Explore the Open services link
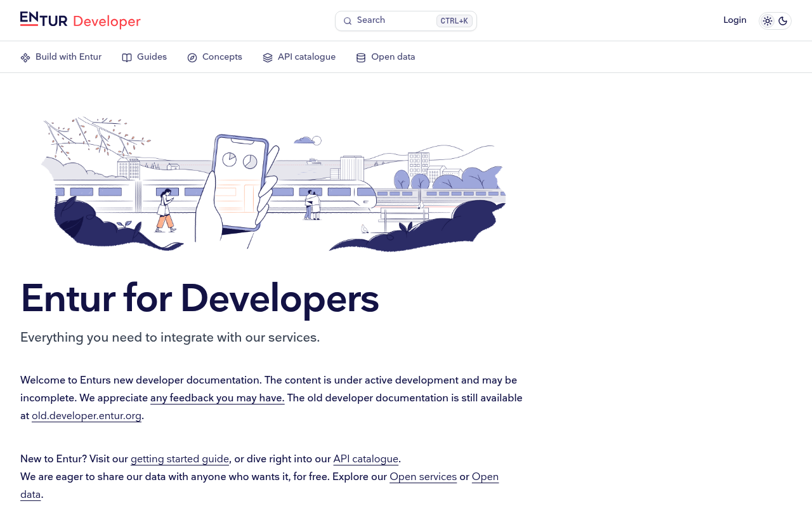The width and height of the screenshot is (812, 508). 423,477
